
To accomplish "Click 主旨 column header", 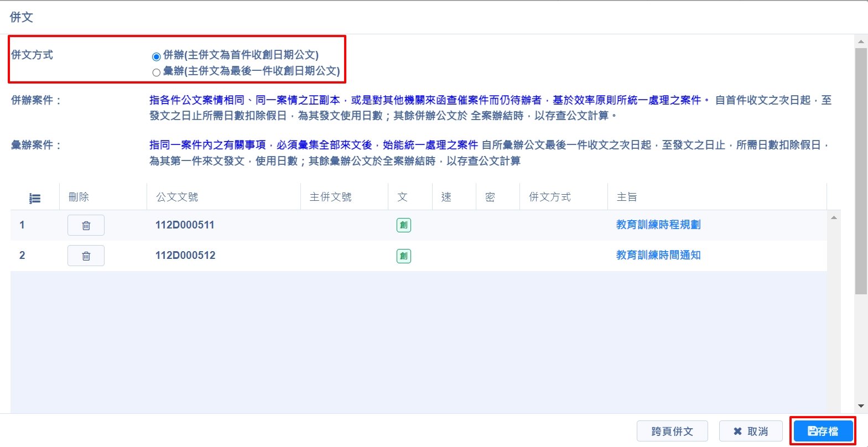I will (x=626, y=197).
